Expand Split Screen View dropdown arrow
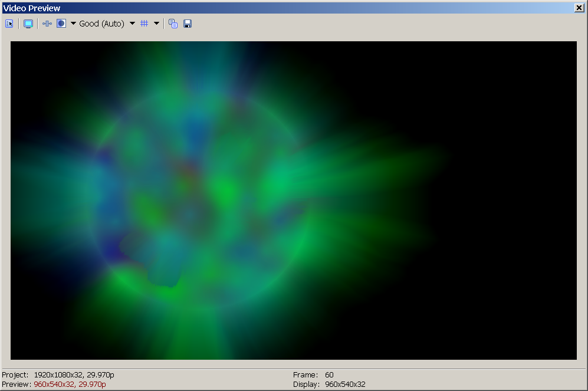 pyautogui.click(x=74, y=24)
